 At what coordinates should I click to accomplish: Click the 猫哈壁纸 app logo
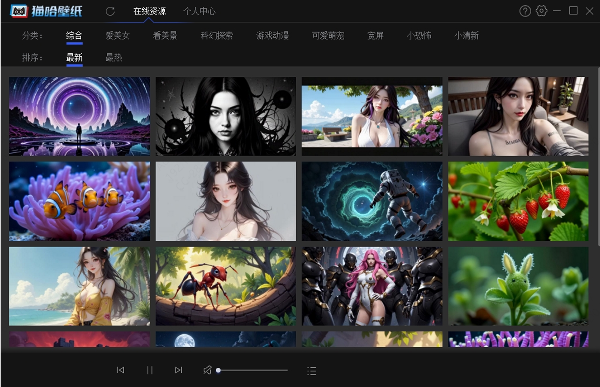pos(46,11)
